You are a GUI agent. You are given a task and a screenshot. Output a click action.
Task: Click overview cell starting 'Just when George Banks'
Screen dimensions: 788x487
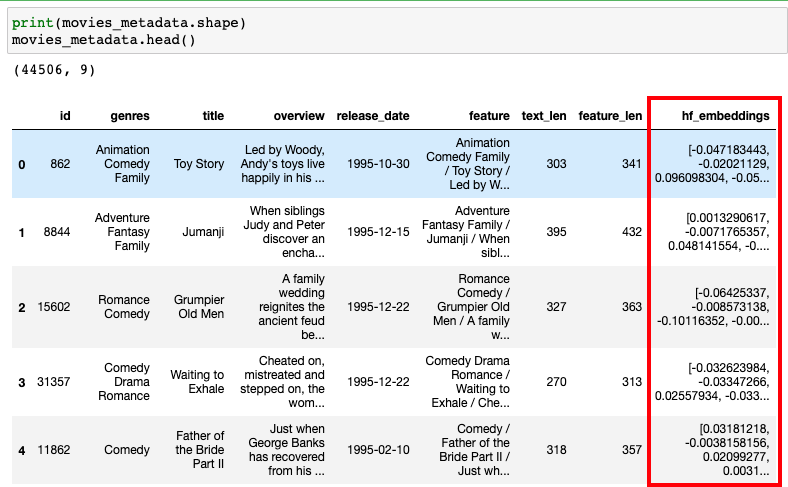(x=286, y=449)
